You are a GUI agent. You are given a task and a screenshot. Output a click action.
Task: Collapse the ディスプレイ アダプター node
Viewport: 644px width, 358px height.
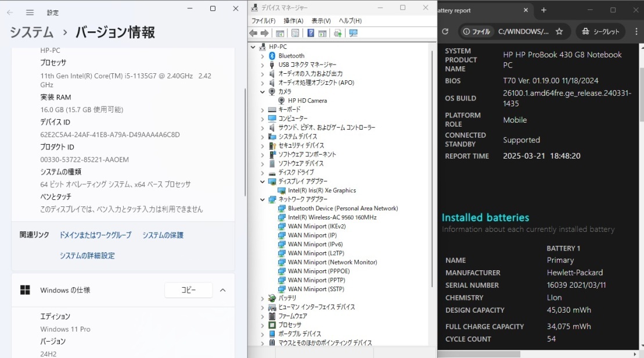click(262, 181)
